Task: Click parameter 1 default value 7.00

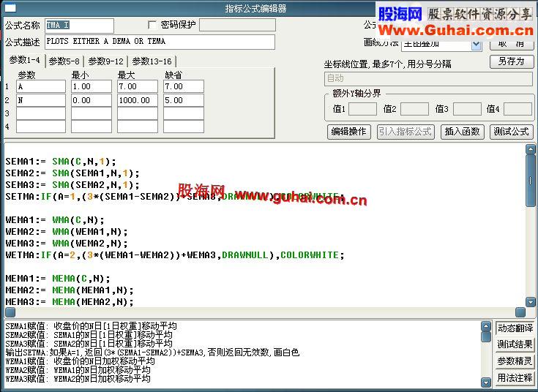Action: [184, 86]
